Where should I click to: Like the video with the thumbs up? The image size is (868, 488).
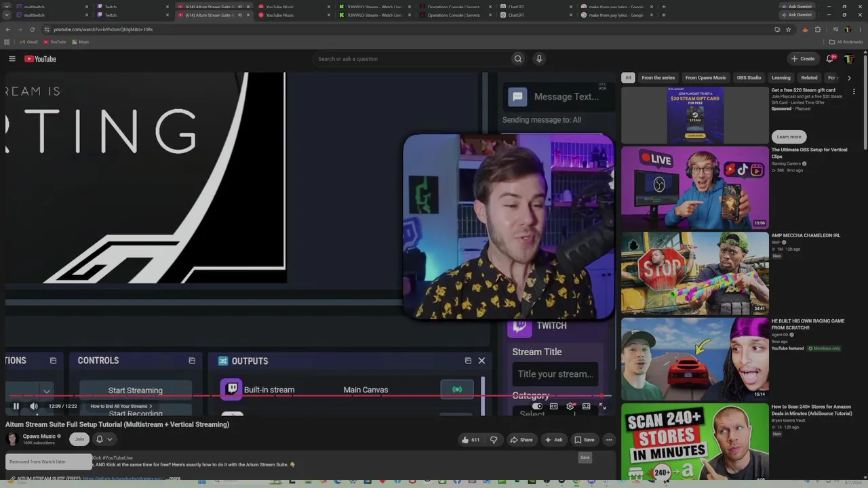click(471, 440)
